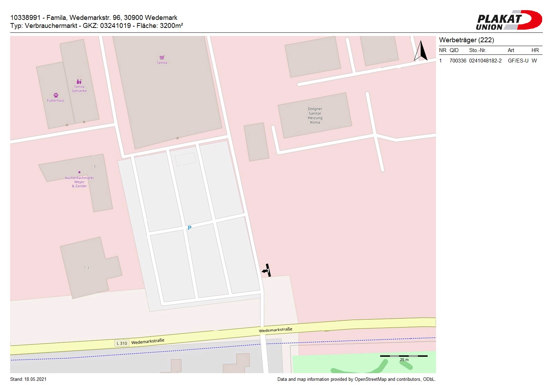The width and height of the screenshot is (554, 392).
Task: Select the black billboard marker number 1
Action: click(267, 271)
